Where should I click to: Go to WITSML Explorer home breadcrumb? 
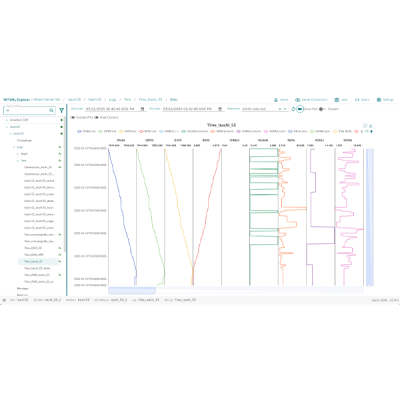[16, 100]
